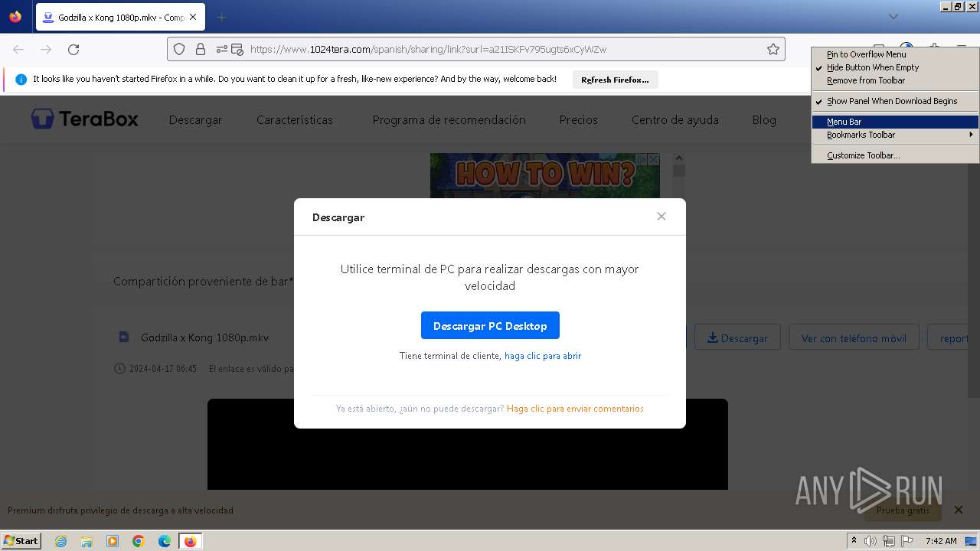Open the Windows Start menu
The width and height of the screenshot is (980, 551).
[21, 541]
